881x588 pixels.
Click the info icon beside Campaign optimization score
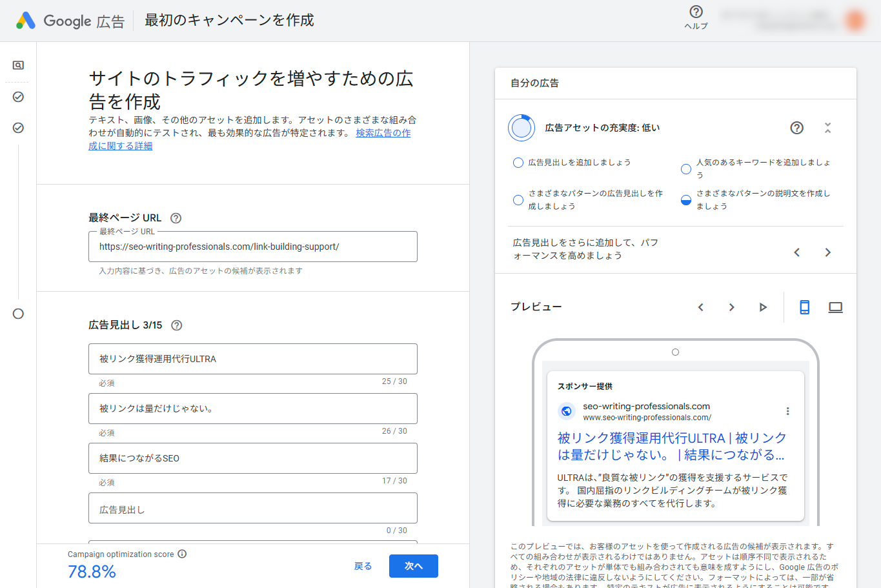(x=182, y=554)
